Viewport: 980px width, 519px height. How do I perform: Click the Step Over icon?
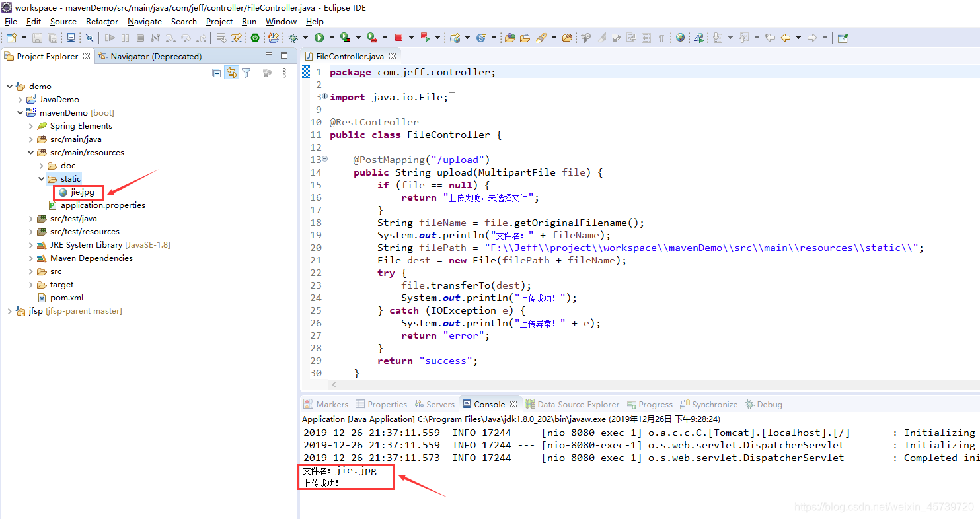[x=186, y=38]
